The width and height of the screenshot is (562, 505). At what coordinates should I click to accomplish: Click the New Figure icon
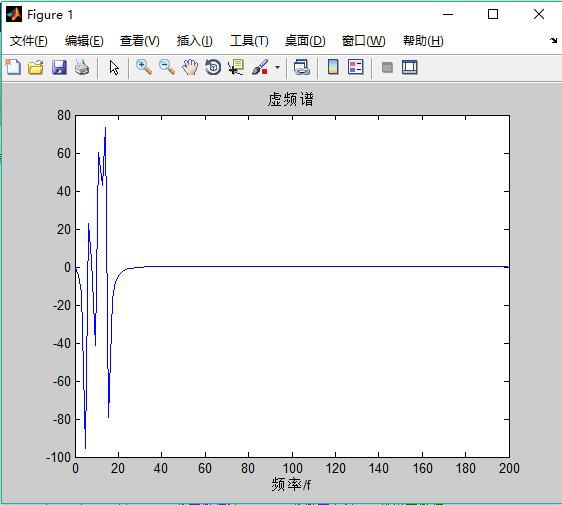[14, 67]
